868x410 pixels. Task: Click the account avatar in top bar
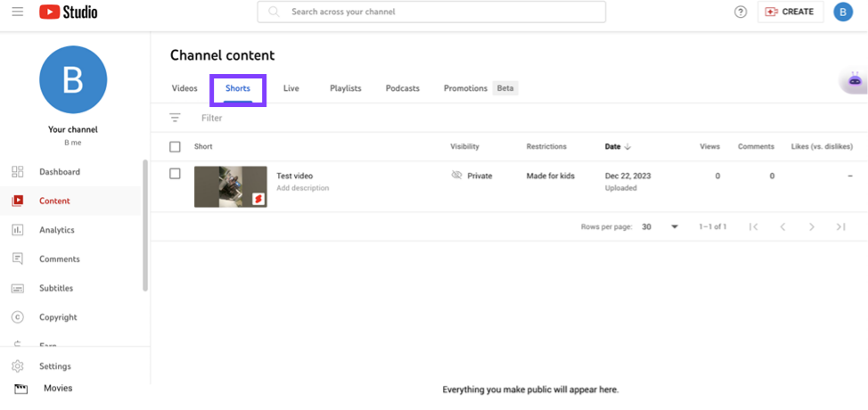pyautogui.click(x=842, y=12)
